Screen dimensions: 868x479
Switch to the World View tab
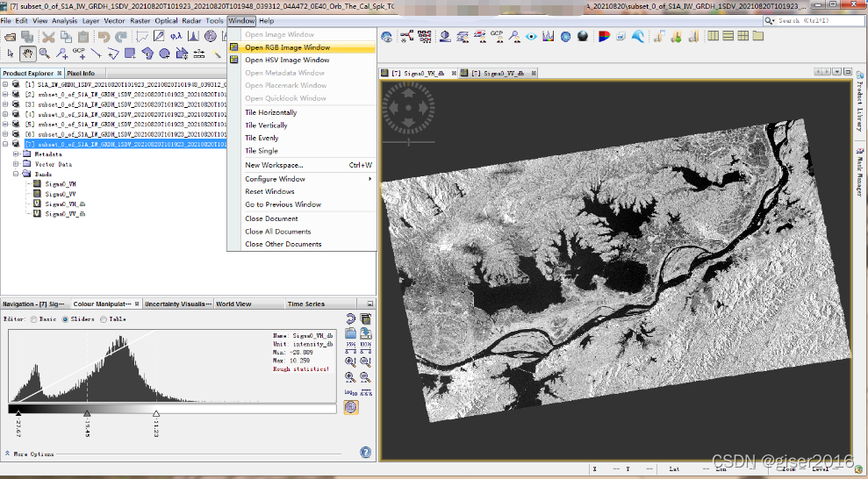pos(233,304)
